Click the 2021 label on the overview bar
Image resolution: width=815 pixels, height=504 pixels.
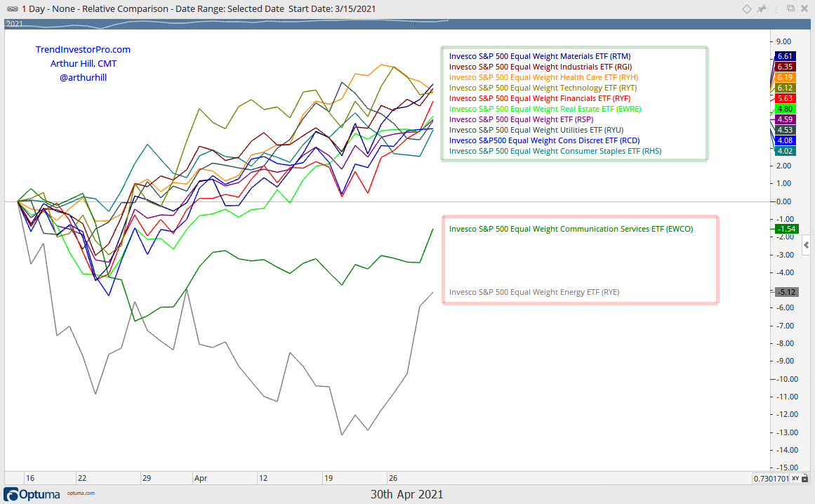coord(14,24)
